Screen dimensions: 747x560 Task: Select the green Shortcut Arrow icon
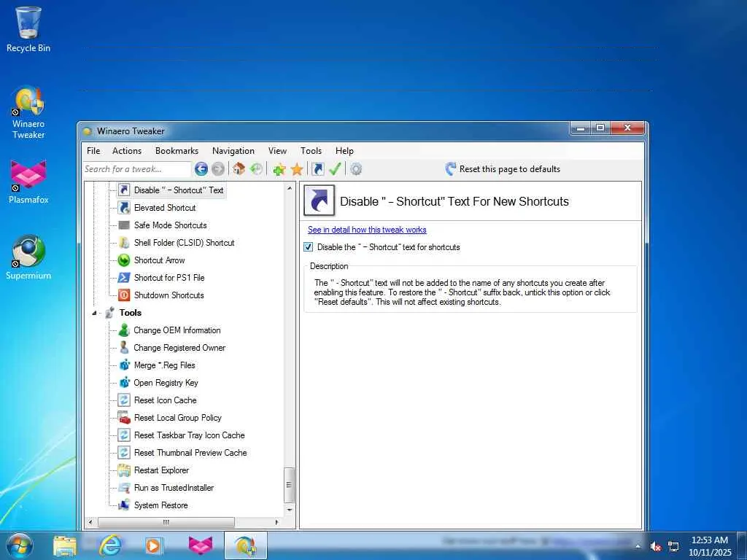pos(124,260)
